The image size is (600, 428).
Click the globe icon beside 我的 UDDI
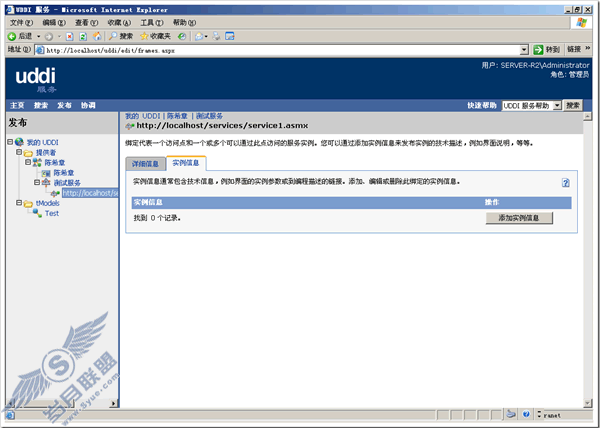(19, 142)
